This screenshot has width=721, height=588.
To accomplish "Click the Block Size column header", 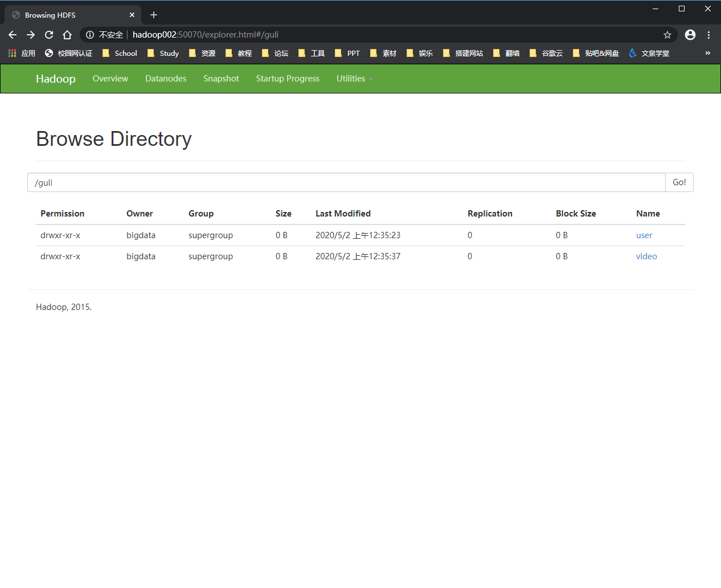I will point(576,214).
